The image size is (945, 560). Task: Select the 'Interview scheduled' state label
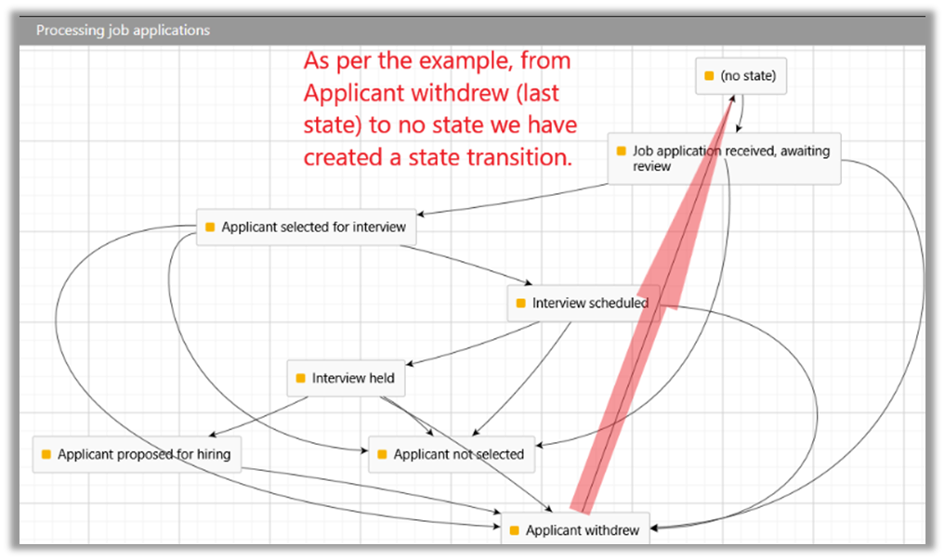(x=589, y=303)
